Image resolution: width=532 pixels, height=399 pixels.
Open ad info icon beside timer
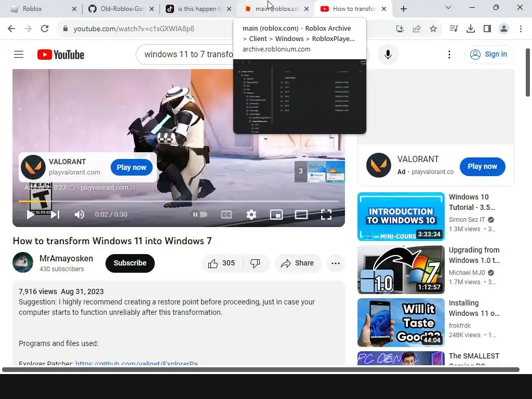(72, 187)
